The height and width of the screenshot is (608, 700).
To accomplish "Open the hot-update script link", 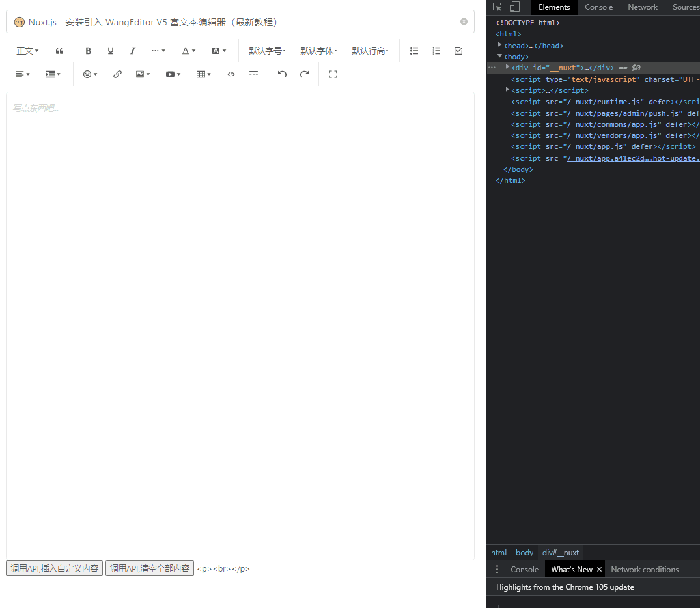I will 634,158.
